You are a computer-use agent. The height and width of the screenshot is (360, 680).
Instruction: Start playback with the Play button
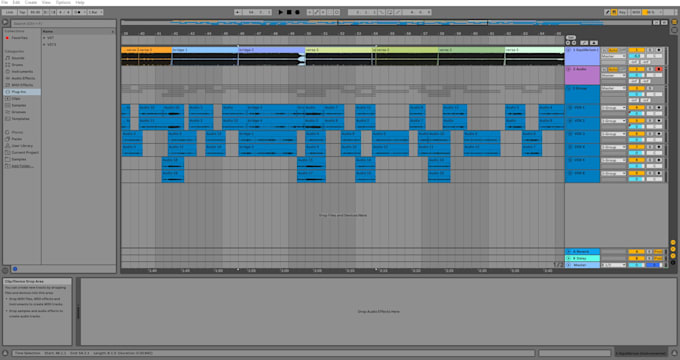[281, 12]
